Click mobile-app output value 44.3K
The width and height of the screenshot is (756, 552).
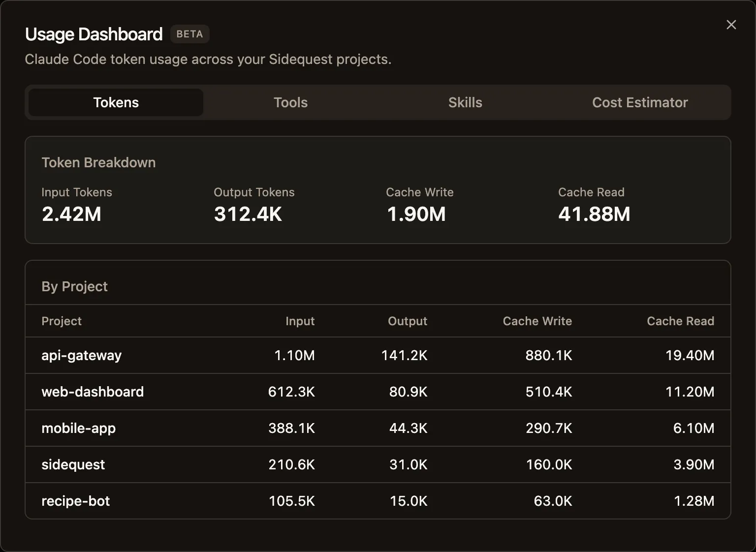click(408, 428)
